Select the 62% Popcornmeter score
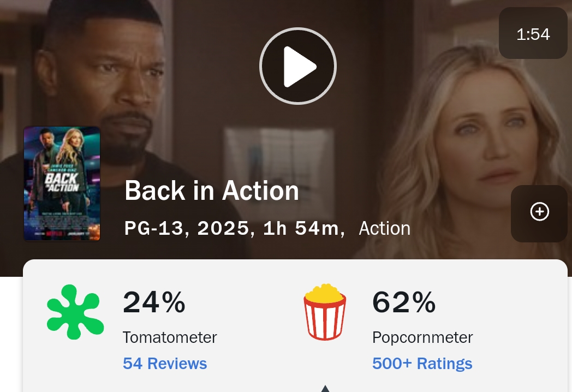This screenshot has height=392, width=572. point(404,302)
